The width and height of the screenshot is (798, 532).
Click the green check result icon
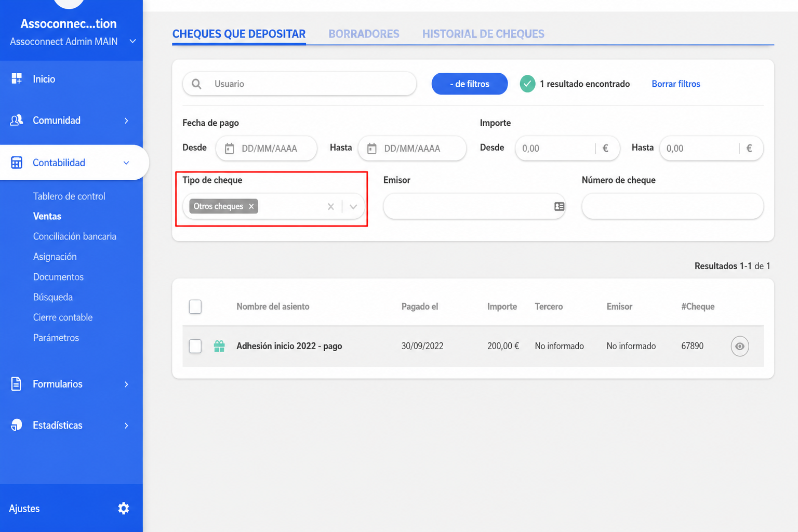tap(527, 84)
